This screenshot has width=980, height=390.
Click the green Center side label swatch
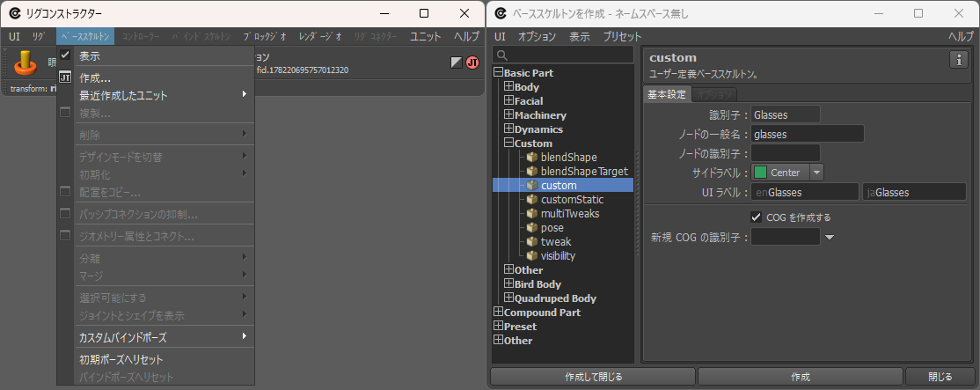[760, 172]
